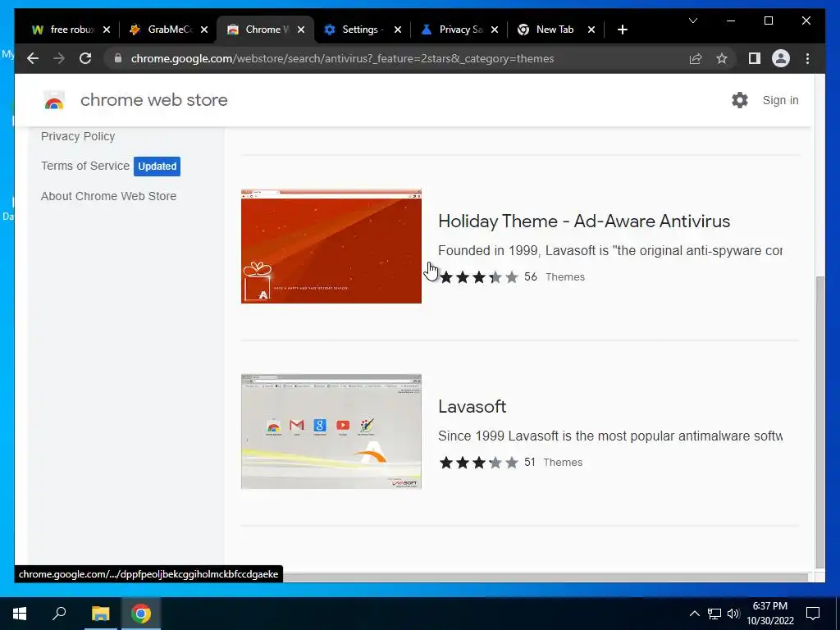This screenshot has height=630, width=840.
Task: Click the Lavasoft theme star rating
Action: click(479, 463)
